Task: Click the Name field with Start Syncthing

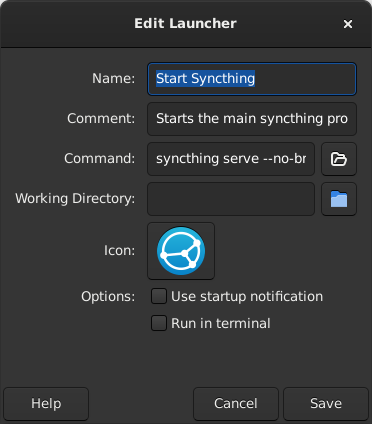Action: pos(252,79)
